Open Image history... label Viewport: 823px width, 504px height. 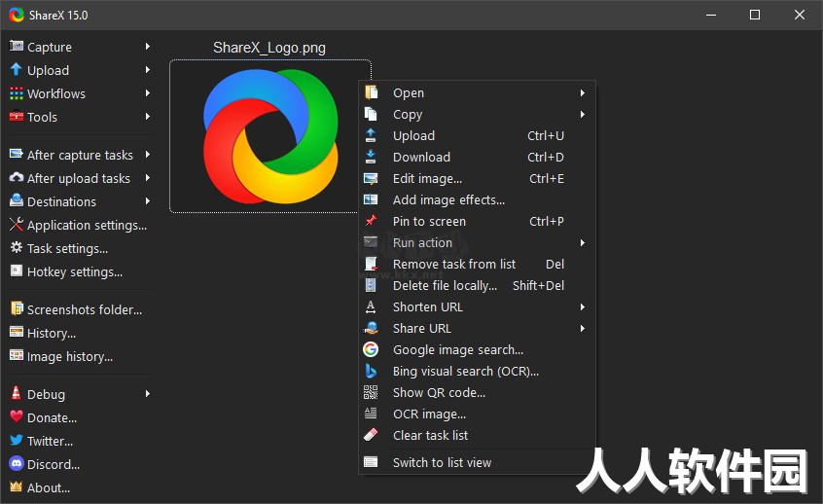(x=70, y=356)
